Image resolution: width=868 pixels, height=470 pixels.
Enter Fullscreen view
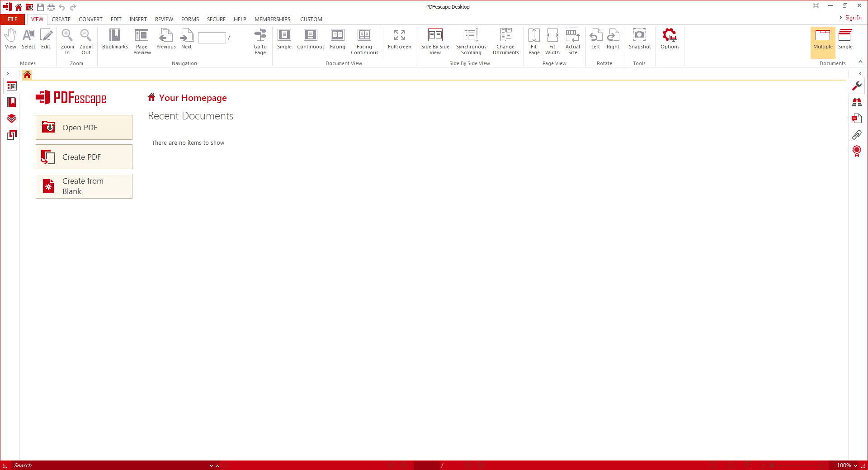(x=400, y=39)
